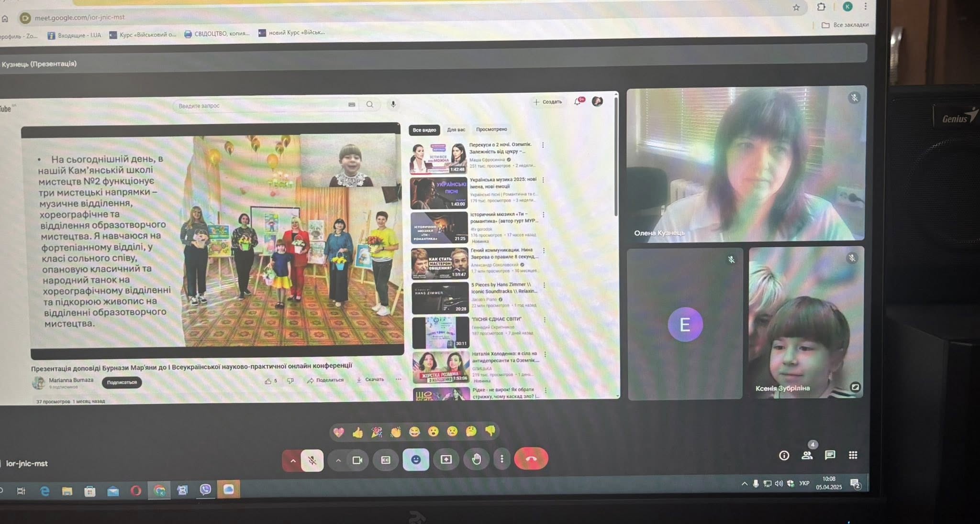Select the 'Для вас' filter tab

(x=456, y=130)
